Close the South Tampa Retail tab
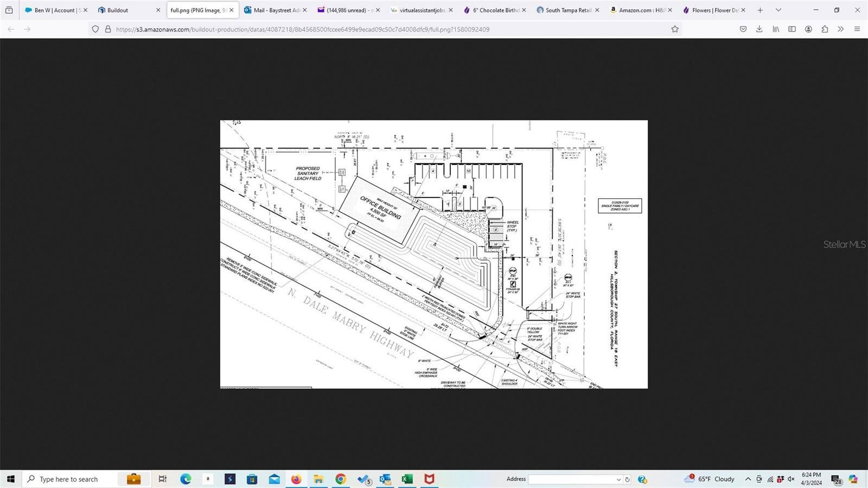The height and width of the screenshot is (488, 868). pyautogui.click(x=597, y=10)
